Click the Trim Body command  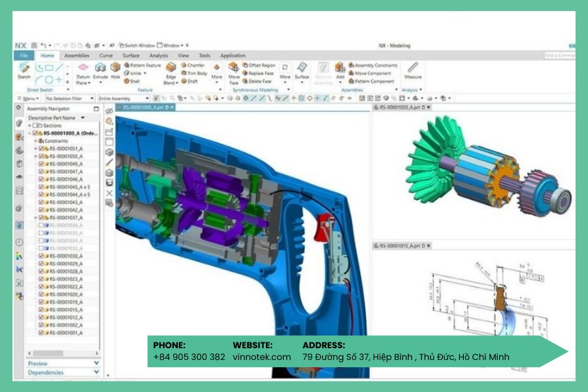pos(194,73)
